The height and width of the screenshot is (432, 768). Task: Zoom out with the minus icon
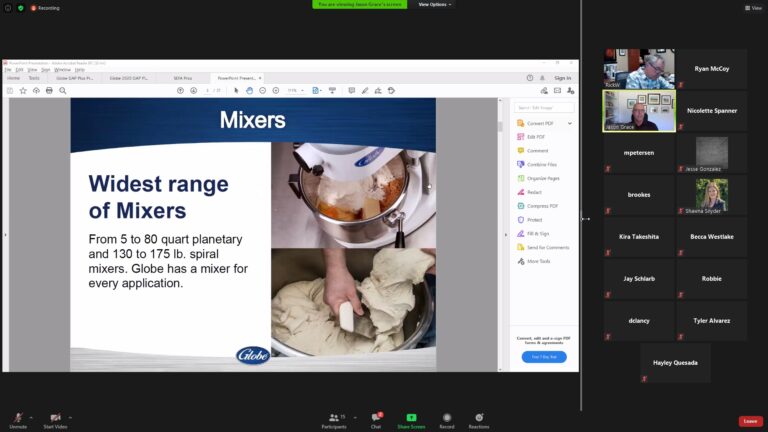(x=263, y=91)
